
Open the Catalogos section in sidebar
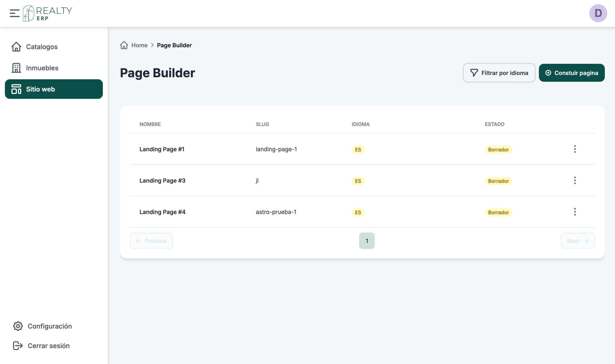42,47
